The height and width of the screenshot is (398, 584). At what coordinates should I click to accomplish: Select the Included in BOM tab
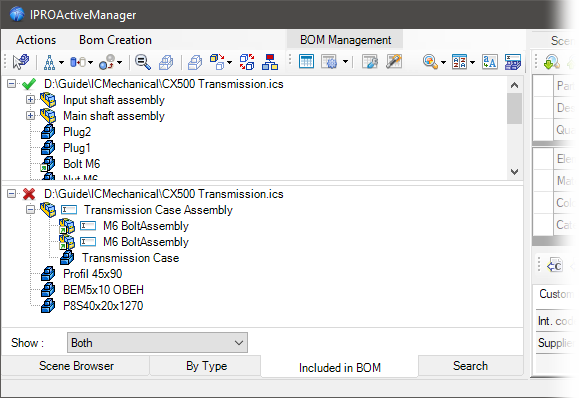(340, 367)
